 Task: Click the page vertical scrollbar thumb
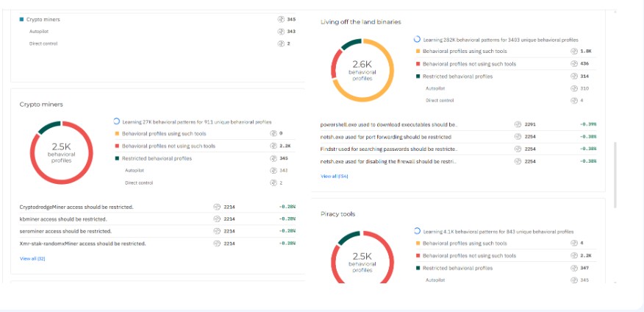click(x=615, y=175)
